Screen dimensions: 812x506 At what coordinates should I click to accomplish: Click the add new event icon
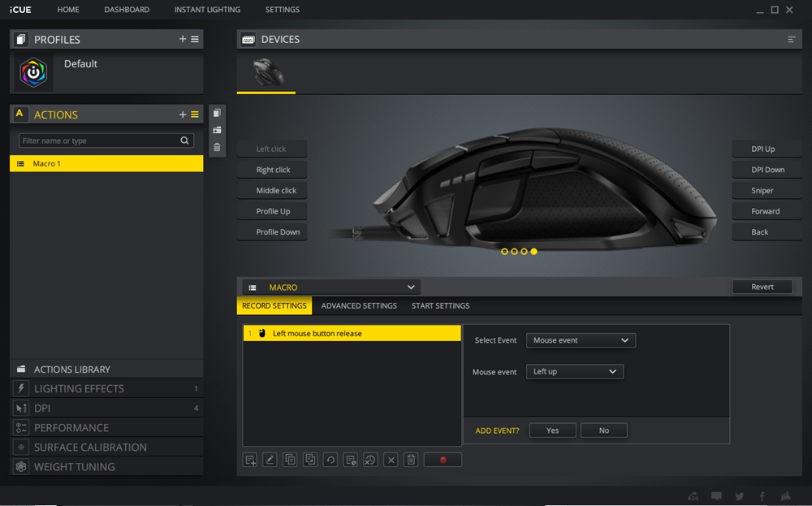click(x=250, y=460)
